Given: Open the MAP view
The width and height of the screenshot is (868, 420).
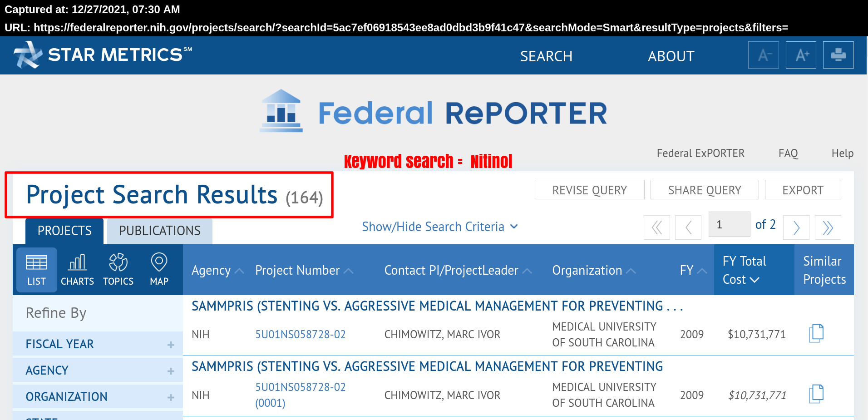Looking at the screenshot, I should [x=159, y=270].
